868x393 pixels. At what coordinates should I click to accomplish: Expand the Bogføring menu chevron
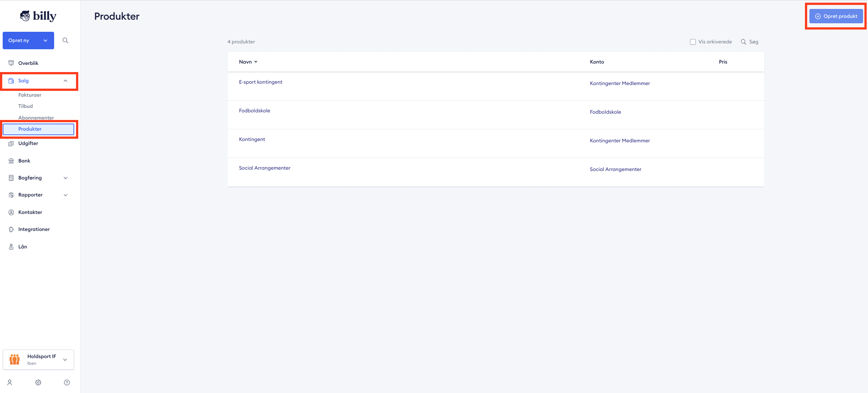click(x=65, y=178)
